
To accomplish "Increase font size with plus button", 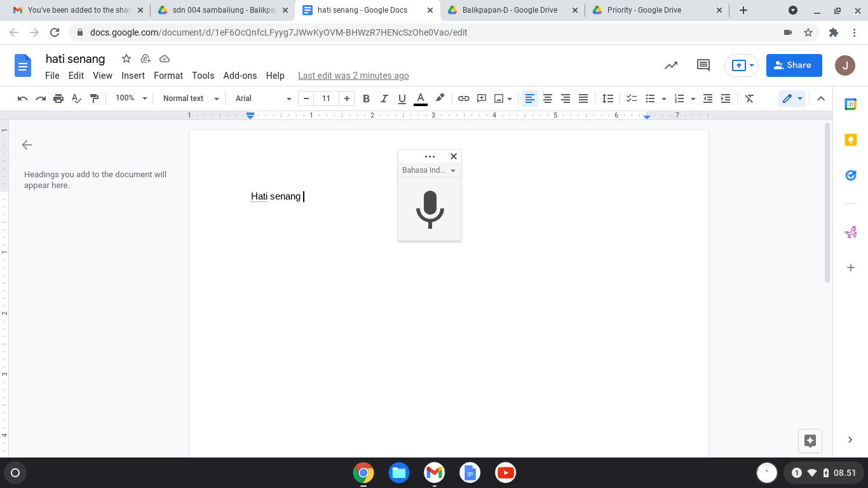I will (x=346, y=98).
